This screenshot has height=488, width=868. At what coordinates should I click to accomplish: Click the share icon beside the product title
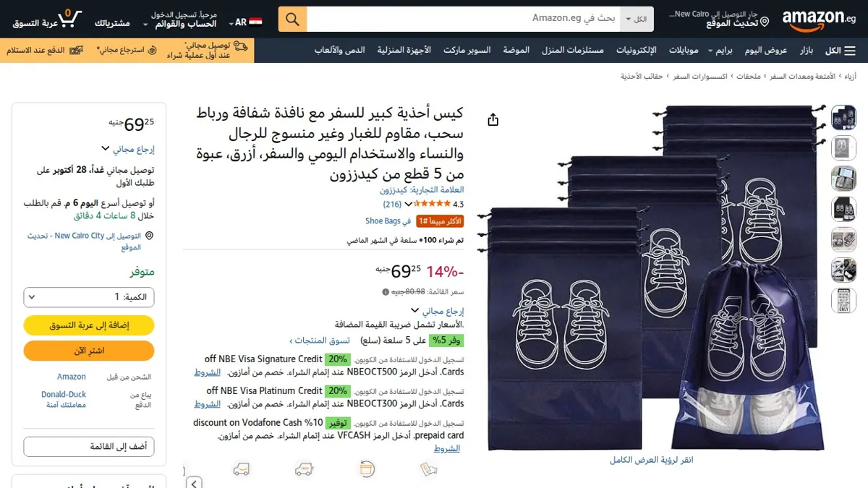point(493,119)
